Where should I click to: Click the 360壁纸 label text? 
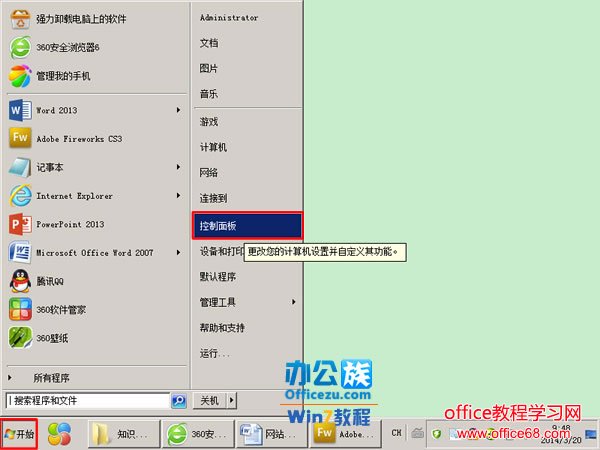tap(52, 338)
